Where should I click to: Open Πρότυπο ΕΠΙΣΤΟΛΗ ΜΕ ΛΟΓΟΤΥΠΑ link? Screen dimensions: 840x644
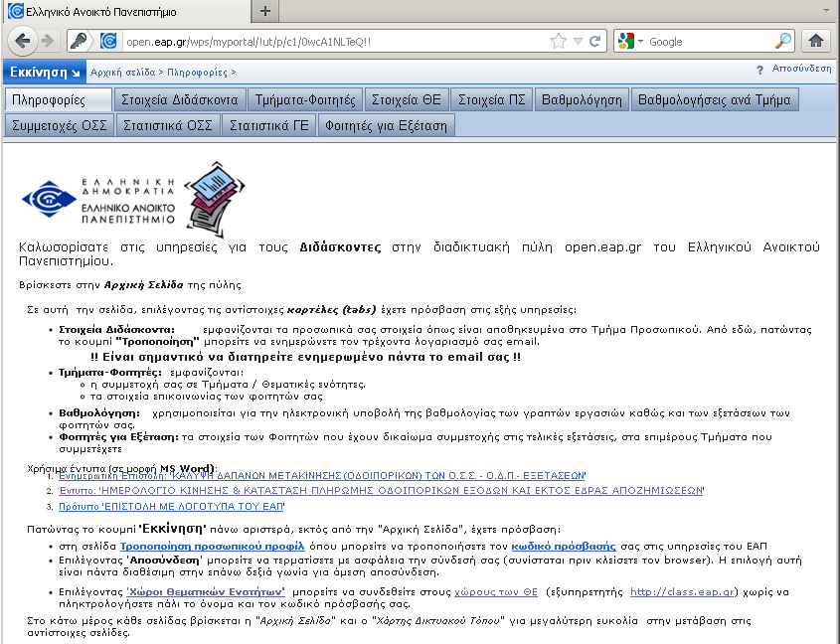171,507
